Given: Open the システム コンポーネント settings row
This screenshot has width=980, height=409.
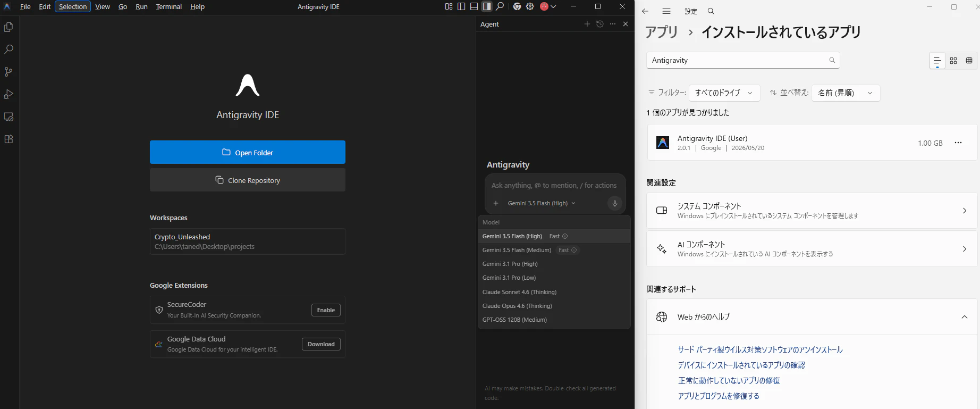Looking at the screenshot, I should 812,211.
